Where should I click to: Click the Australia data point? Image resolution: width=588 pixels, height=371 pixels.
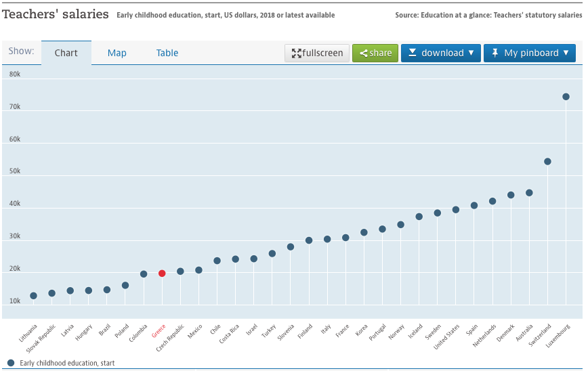(529, 193)
